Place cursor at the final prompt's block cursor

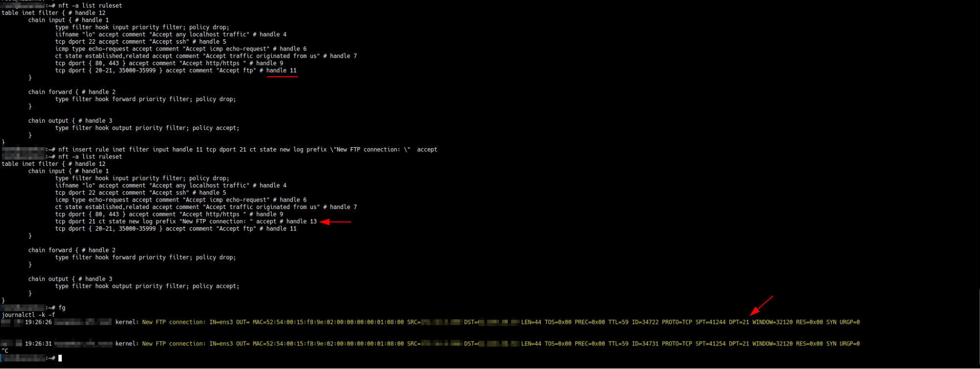[60, 358]
